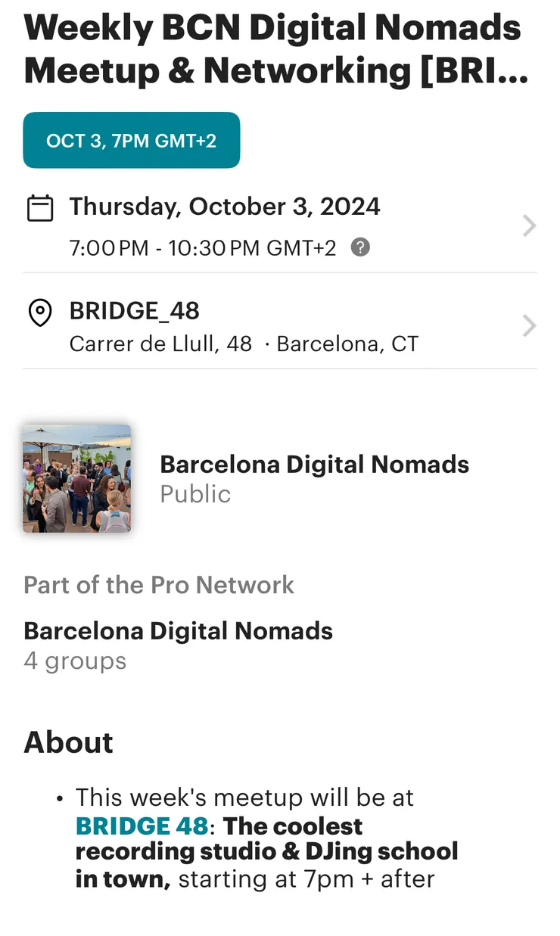Click the Part of the Pro Network label
Image resolution: width=560 pixels, height=936 pixels.
coord(159,585)
